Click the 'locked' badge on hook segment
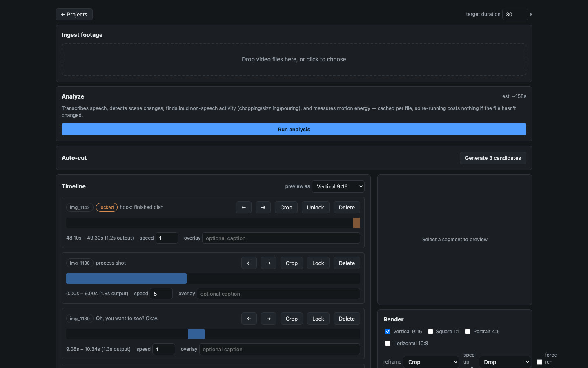588x368 pixels. (107, 207)
